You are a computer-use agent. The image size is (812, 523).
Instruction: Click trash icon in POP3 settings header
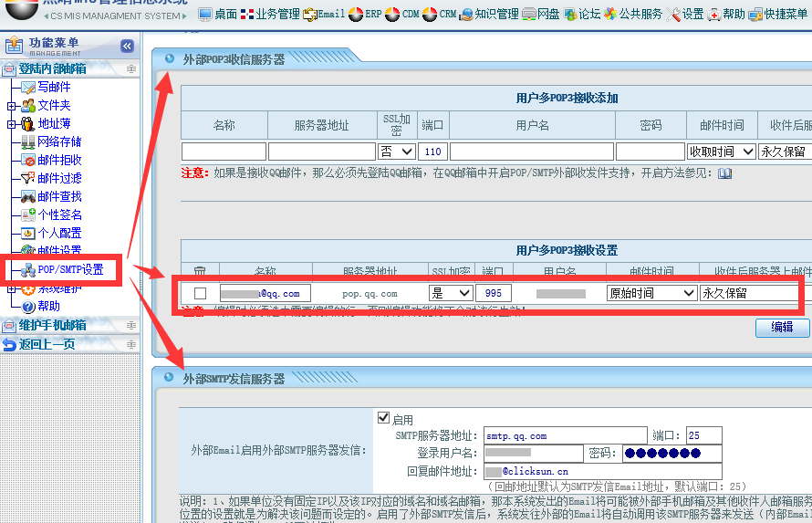coord(200,271)
